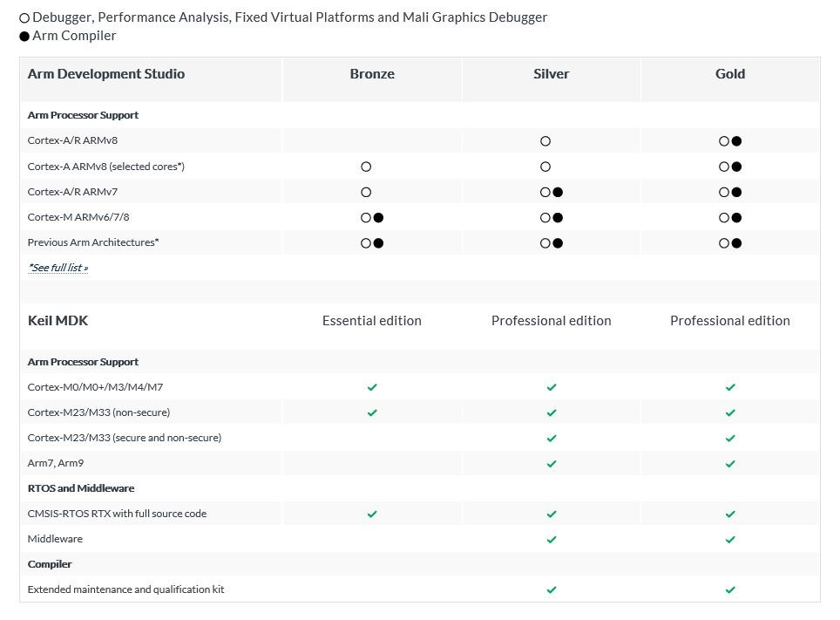840x620 pixels.
Task: Select the Gold column header
Action: coord(730,73)
